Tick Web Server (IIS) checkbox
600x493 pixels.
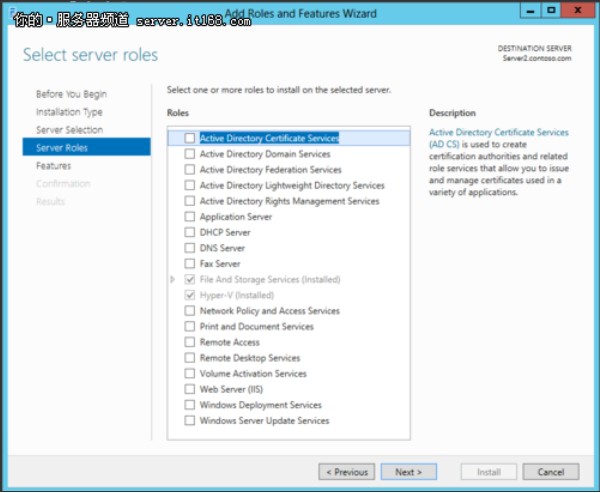coord(189,389)
